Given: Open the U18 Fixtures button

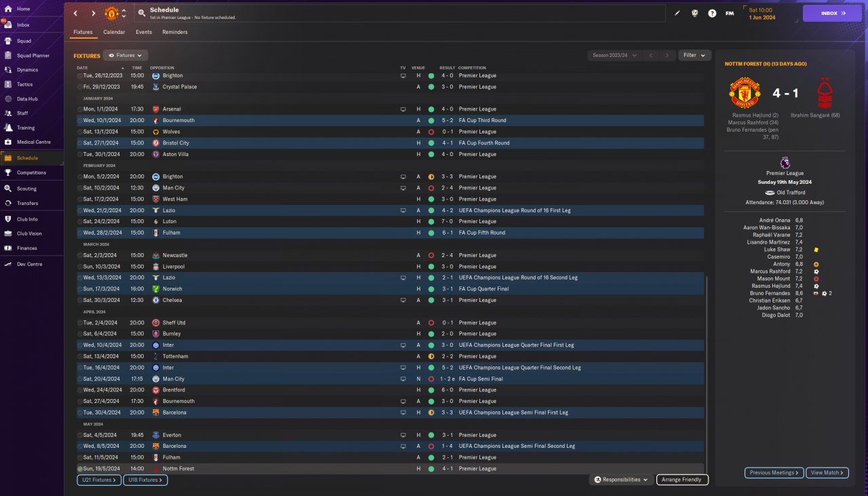Looking at the screenshot, I should pyautogui.click(x=145, y=480).
